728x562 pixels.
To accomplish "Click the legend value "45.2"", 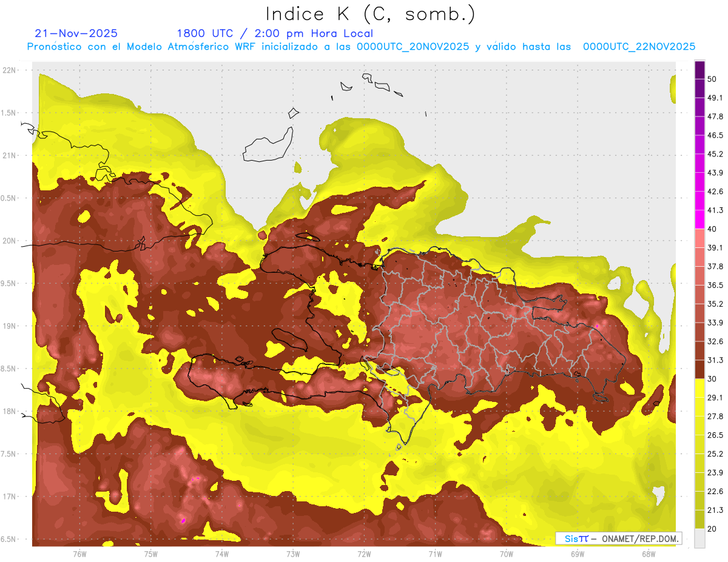I will pos(715,154).
